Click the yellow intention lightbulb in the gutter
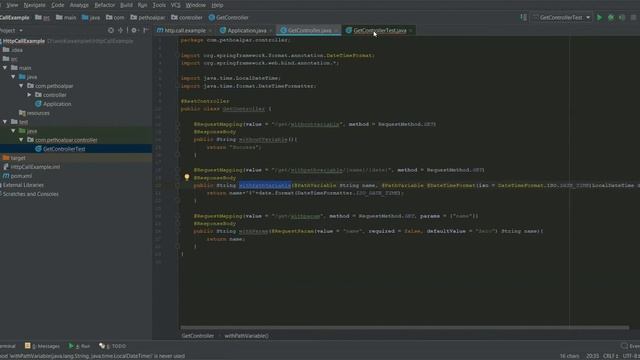The width and height of the screenshot is (640, 360). pyautogui.click(x=187, y=178)
